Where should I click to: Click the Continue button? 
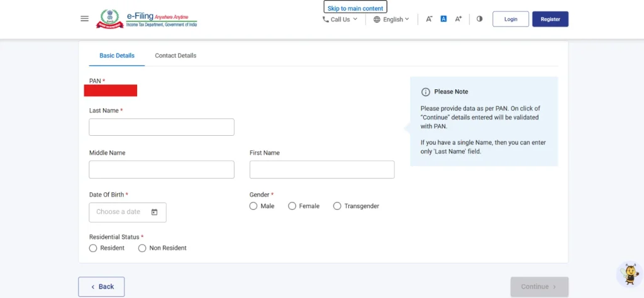pyautogui.click(x=539, y=287)
